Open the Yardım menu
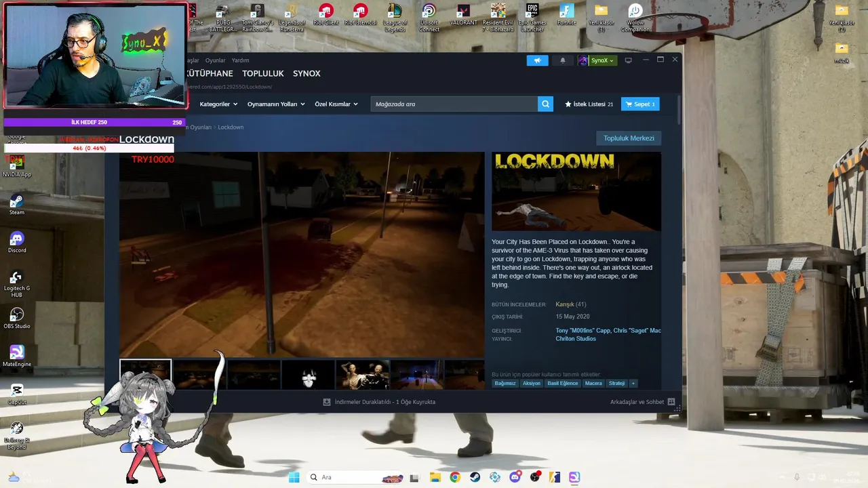 240,60
